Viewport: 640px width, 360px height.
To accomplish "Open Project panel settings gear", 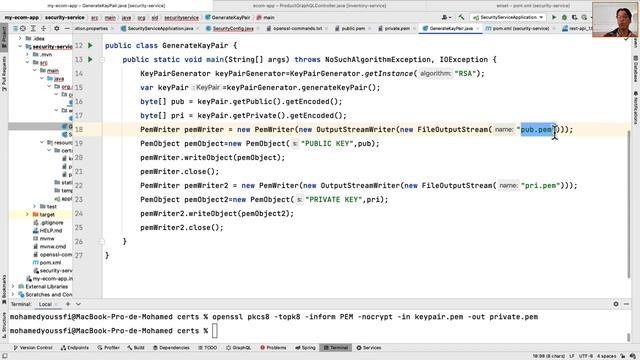I will pos(56,29).
